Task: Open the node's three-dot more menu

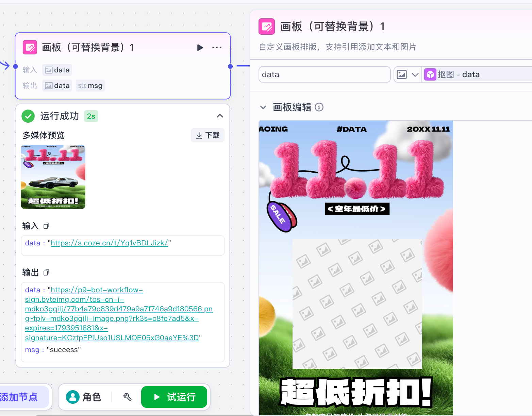Action: tap(217, 48)
